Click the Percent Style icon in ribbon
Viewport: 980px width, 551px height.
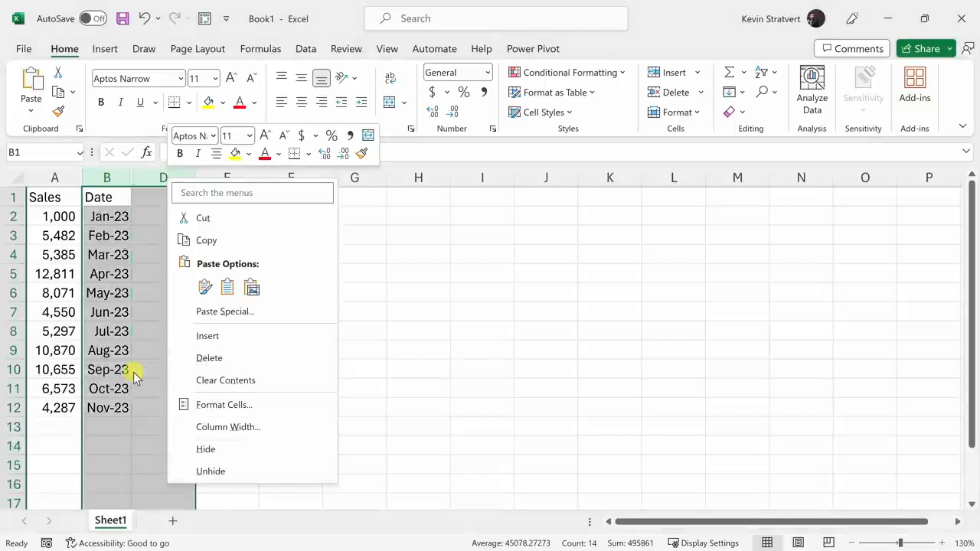tap(464, 92)
